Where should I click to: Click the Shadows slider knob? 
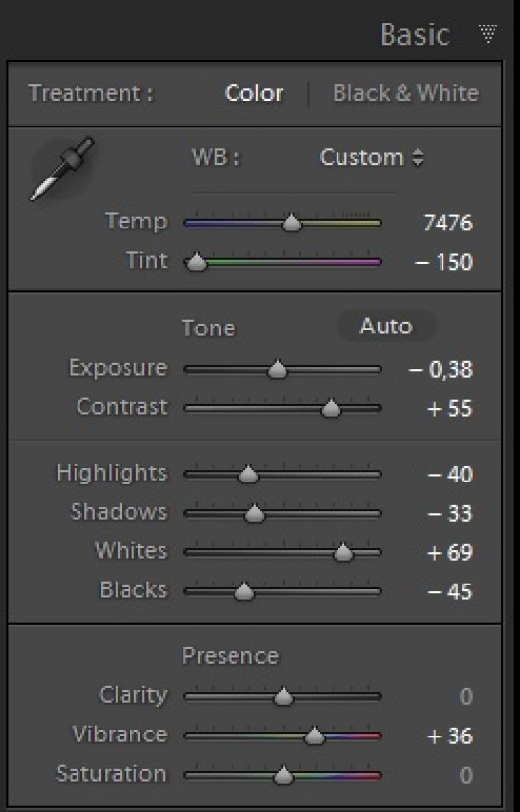(254, 514)
